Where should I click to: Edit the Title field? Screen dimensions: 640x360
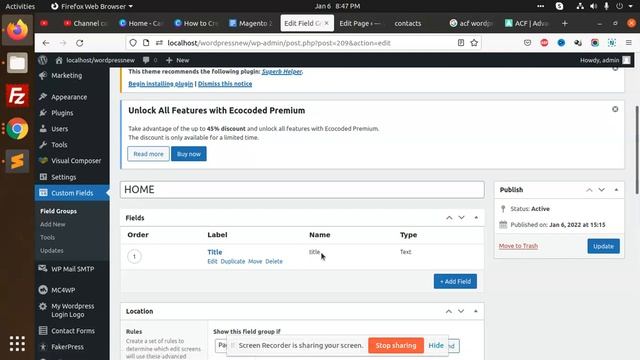(212, 262)
